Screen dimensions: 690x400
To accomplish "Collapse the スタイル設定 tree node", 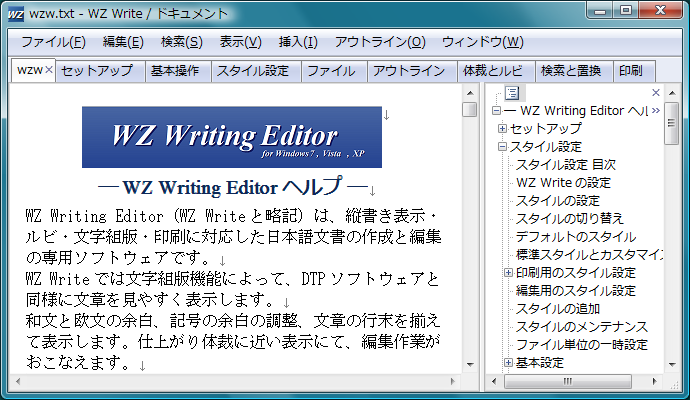I will (x=502, y=147).
